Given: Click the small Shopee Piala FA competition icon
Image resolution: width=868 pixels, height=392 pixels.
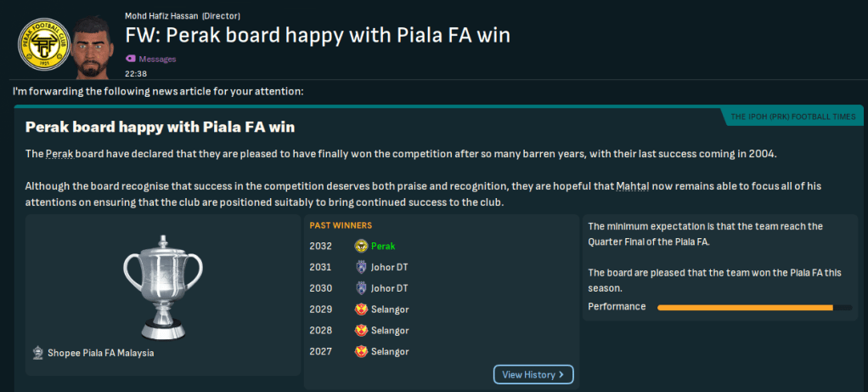Looking at the screenshot, I should tap(38, 353).
